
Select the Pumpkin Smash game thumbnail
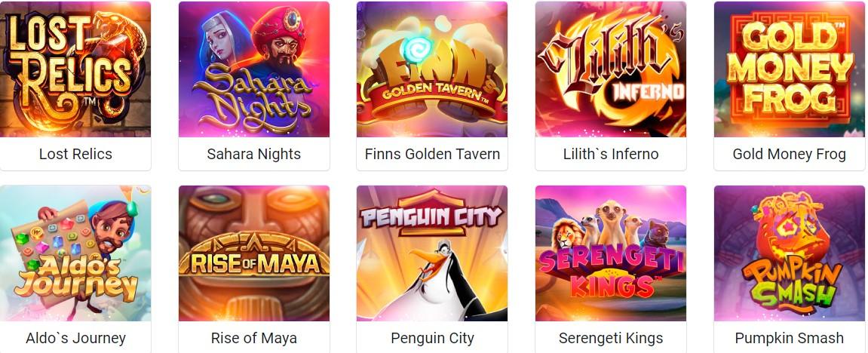[790, 253]
